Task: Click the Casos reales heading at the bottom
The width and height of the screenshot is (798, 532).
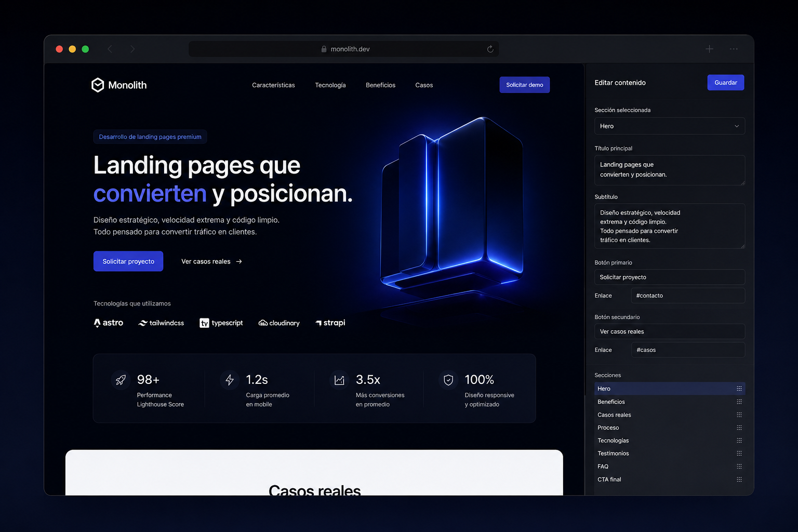Action: [314, 489]
